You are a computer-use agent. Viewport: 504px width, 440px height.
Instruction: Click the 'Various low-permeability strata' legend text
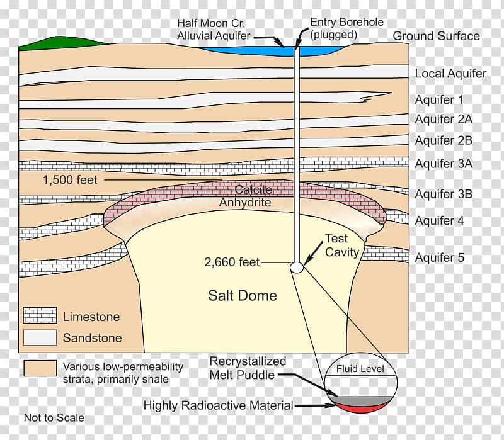[123, 373]
